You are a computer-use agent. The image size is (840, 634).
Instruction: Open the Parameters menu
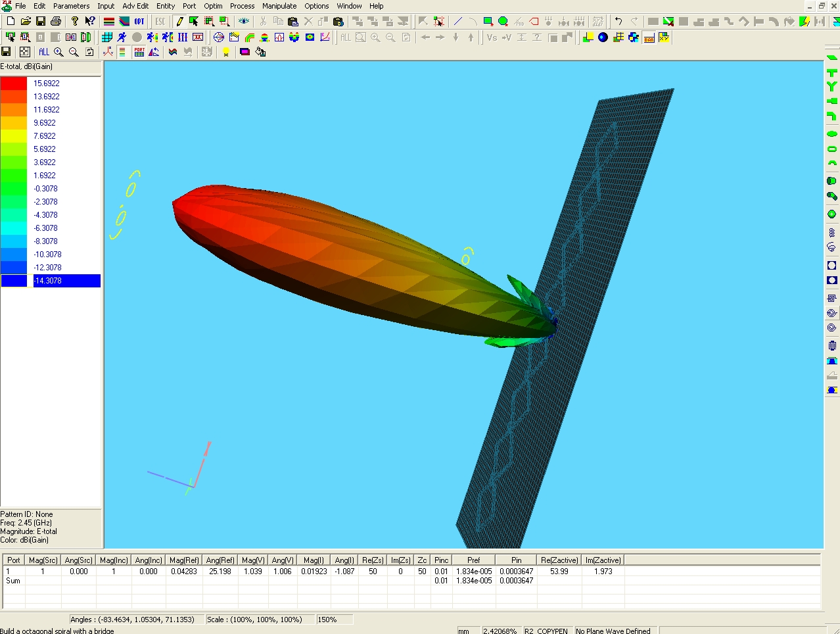[x=71, y=6]
